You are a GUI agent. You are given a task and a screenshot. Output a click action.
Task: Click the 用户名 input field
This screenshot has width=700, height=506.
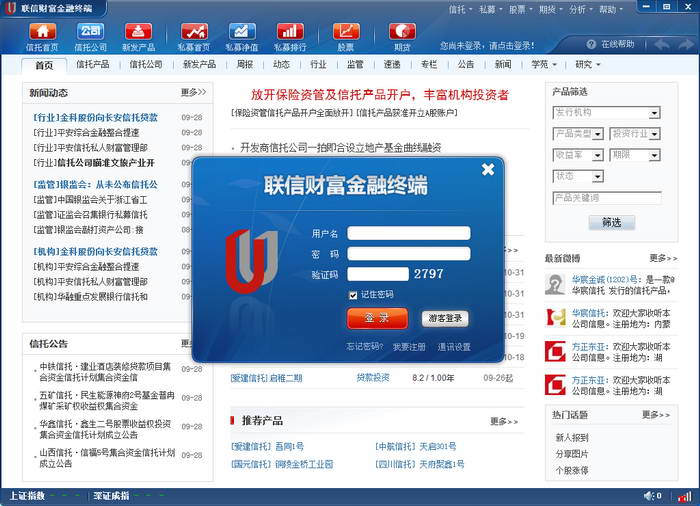[x=408, y=233]
